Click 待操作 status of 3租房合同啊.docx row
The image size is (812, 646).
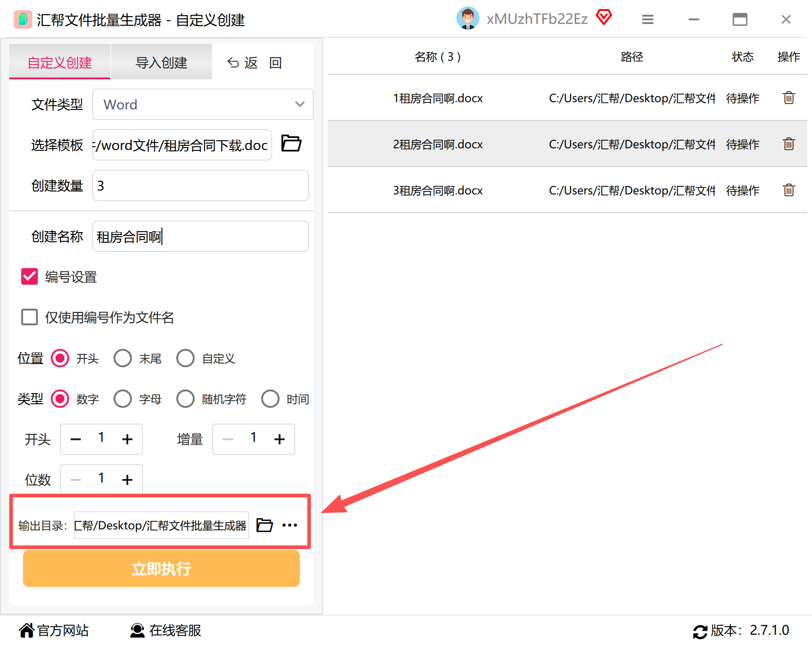743,191
